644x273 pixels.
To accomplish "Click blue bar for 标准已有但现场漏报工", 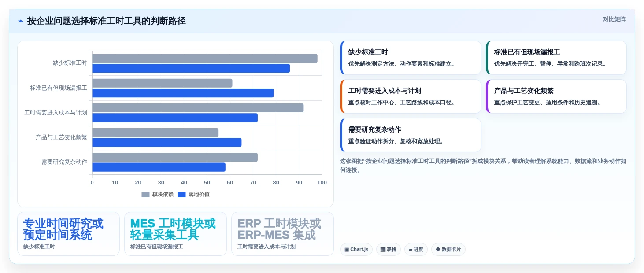I will [183, 93].
